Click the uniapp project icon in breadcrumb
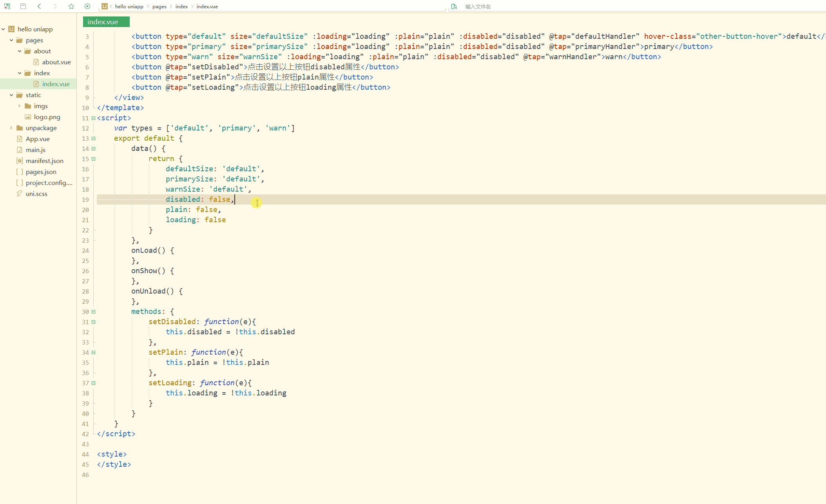 [104, 6]
